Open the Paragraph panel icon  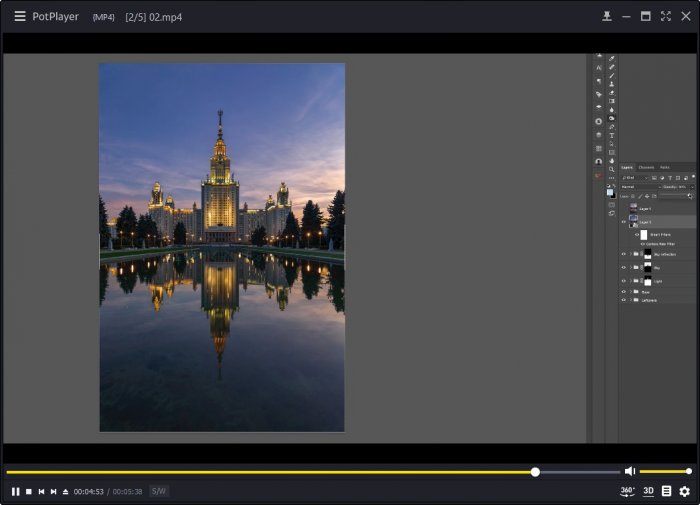pos(599,81)
